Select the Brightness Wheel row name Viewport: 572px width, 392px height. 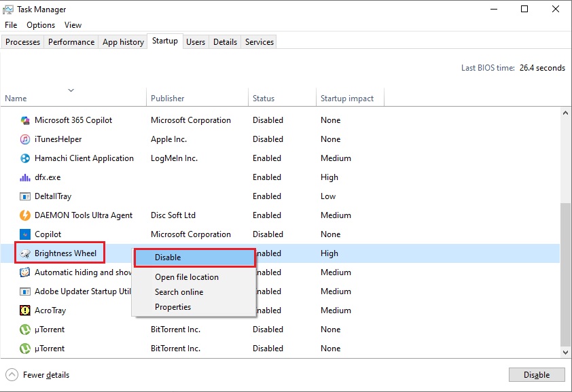(65, 253)
